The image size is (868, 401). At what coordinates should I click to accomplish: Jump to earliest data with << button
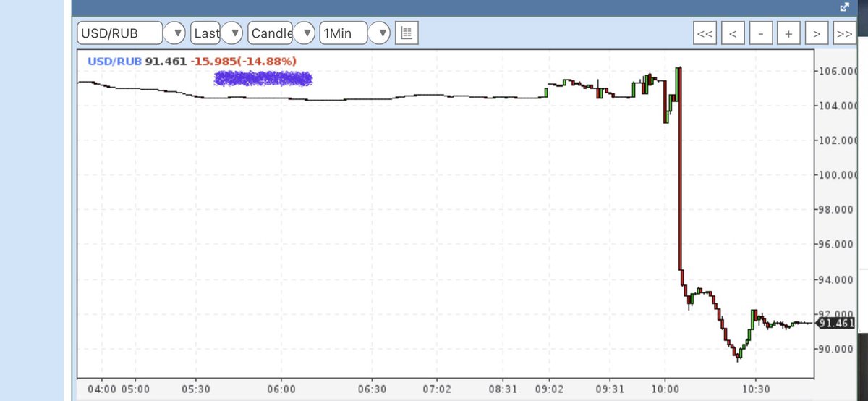pos(705,34)
